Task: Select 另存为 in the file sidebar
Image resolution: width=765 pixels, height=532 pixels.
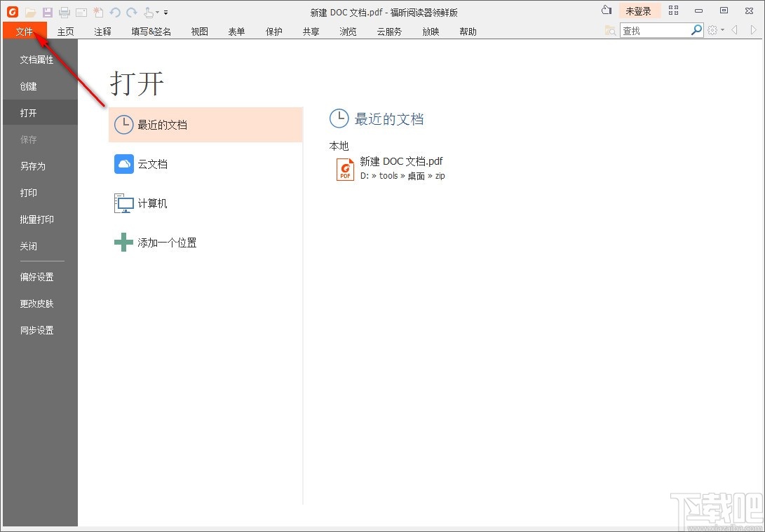Action: click(32, 166)
